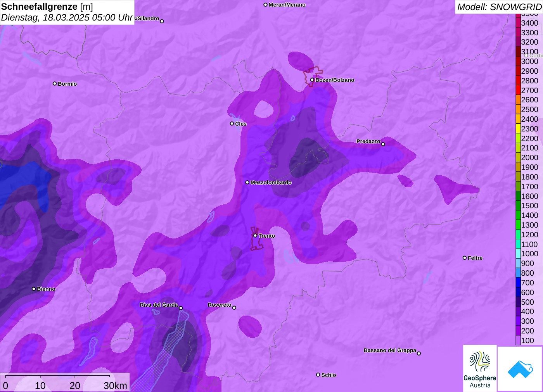543x392 pixels.
Task: Click the Feltre city marker dot
Action: click(x=465, y=257)
